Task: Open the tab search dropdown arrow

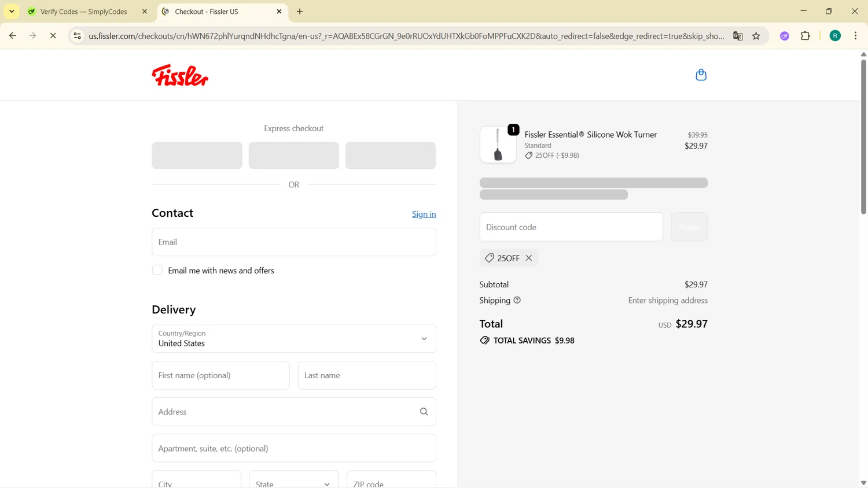Action: [12, 12]
